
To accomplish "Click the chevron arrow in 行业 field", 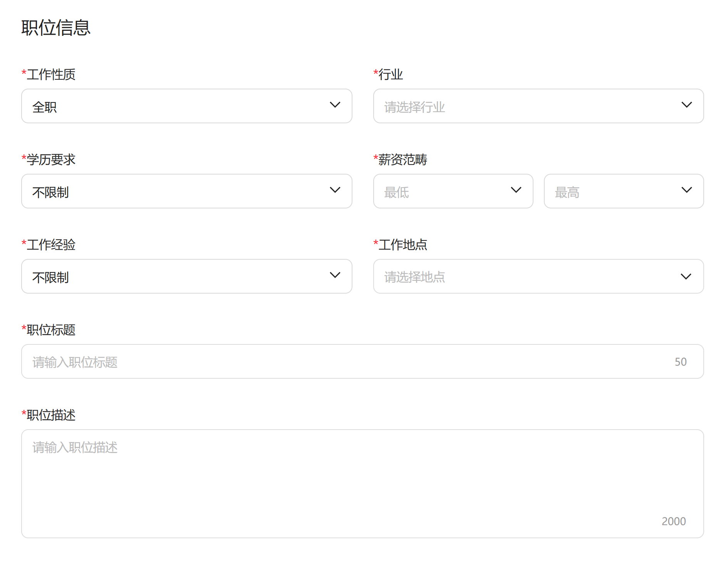I will tap(686, 105).
